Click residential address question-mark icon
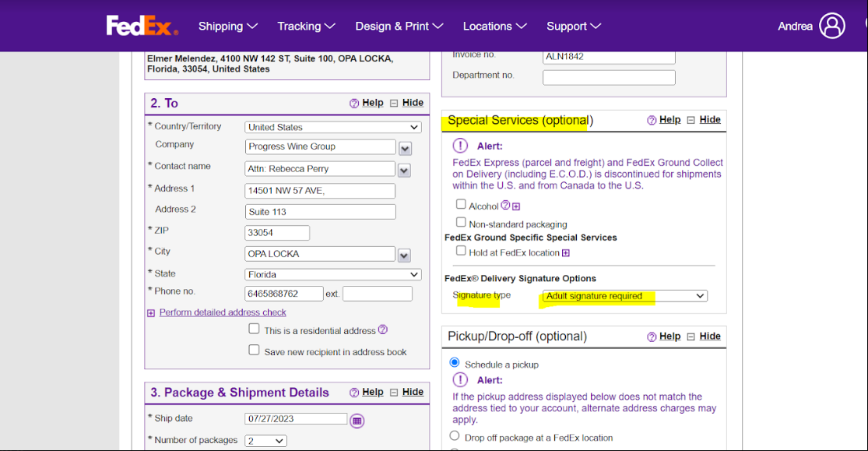This screenshot has width=868, height=451. pos(382,329)
